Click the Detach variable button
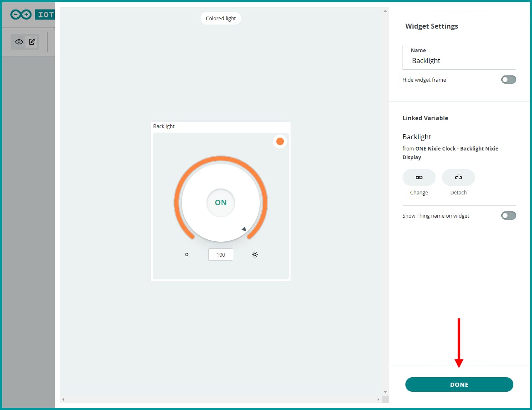The height and width of the screenshot is (410, 532). click(x=459, y=177)
